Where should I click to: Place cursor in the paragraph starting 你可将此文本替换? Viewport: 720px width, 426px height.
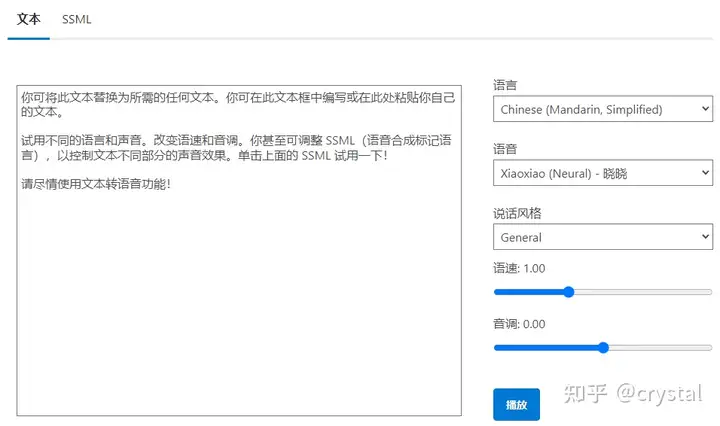(x=238, y=104)
